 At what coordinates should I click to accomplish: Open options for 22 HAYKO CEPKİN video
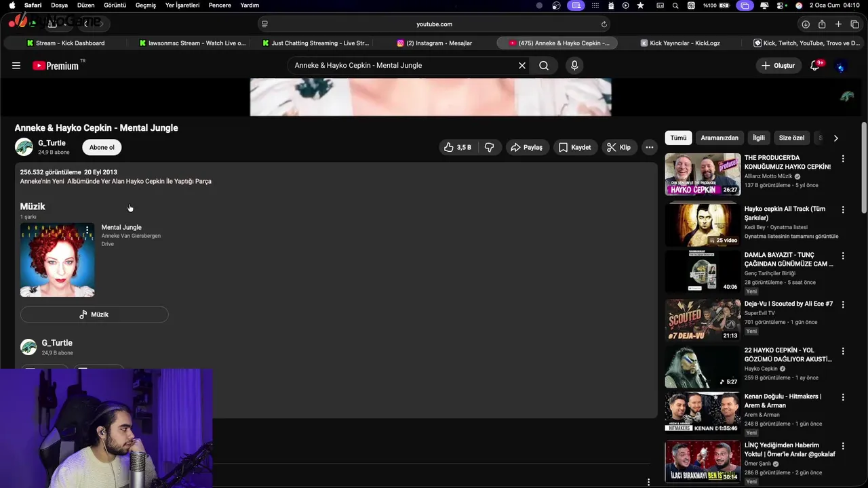[843, 351]
